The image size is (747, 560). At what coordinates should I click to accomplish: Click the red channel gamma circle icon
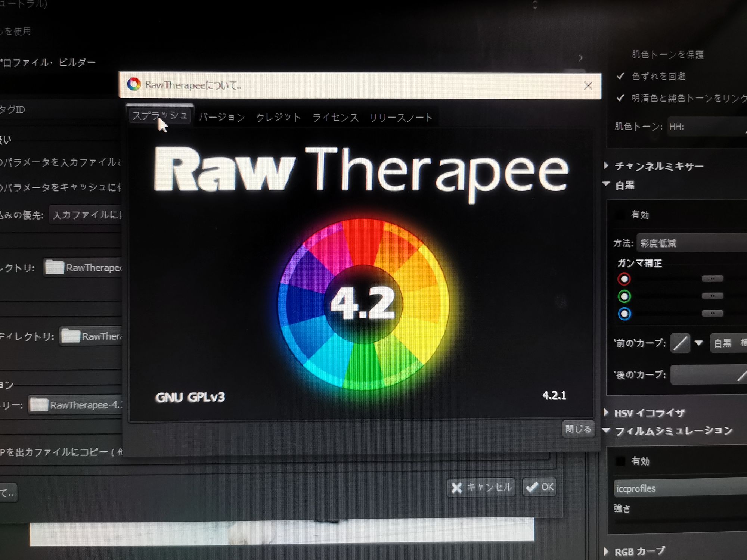624,279
